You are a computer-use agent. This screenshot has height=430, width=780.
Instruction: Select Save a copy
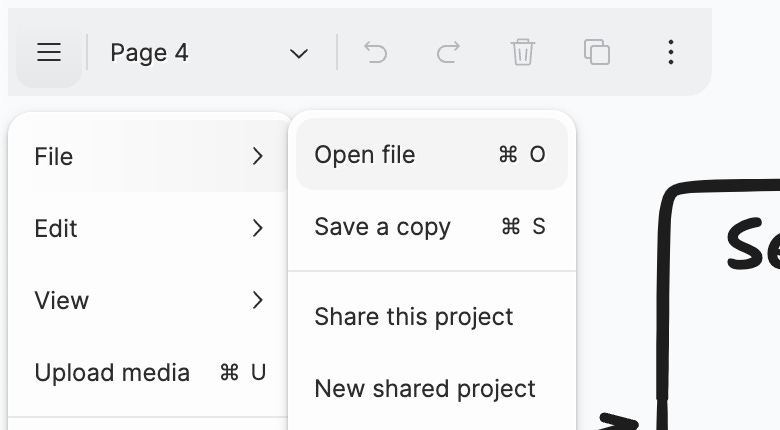tap(431, 226)
